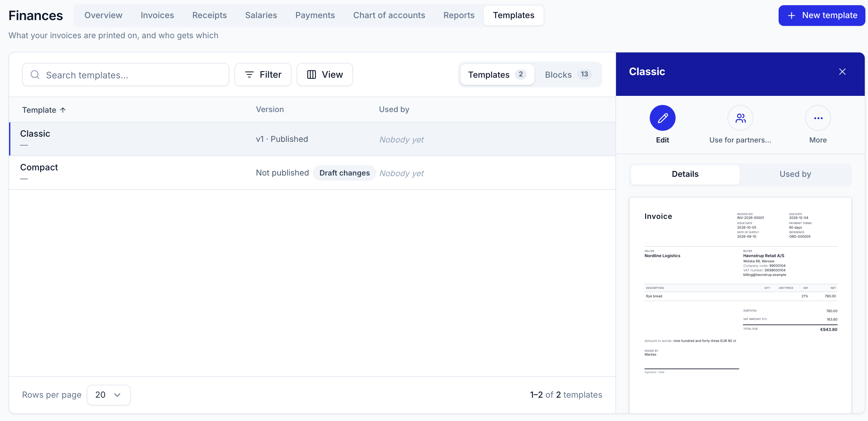Click the 1–2 of 2 templates text

tap(566, 395)
